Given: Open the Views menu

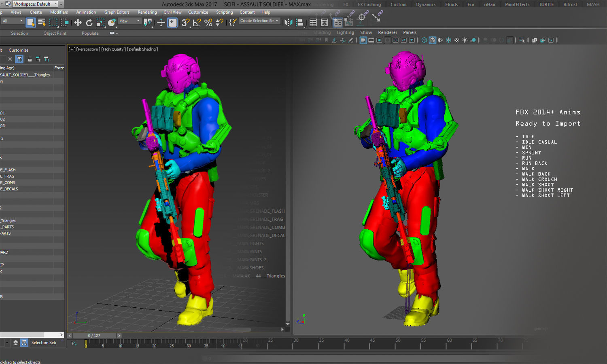Looking at the screenshot, I should (16, 12).
